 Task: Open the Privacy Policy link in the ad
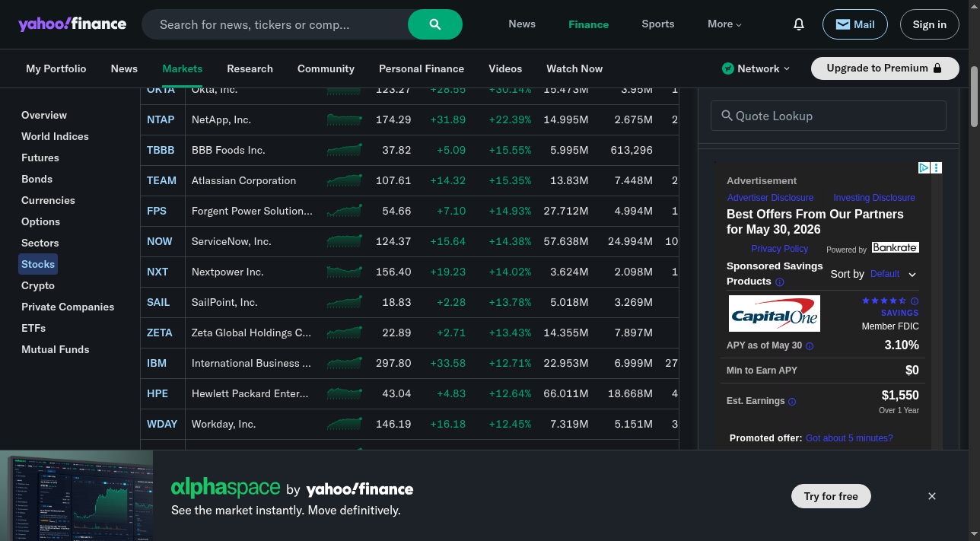779,249
